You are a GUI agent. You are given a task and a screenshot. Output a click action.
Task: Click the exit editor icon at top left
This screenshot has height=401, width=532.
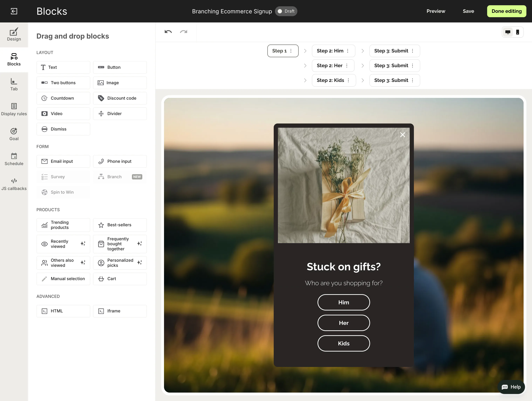pyautogui.click(x=14, y=11)
